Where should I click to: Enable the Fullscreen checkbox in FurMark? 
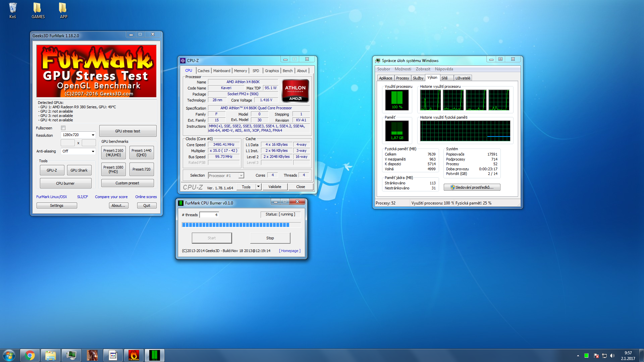[63, 128]
